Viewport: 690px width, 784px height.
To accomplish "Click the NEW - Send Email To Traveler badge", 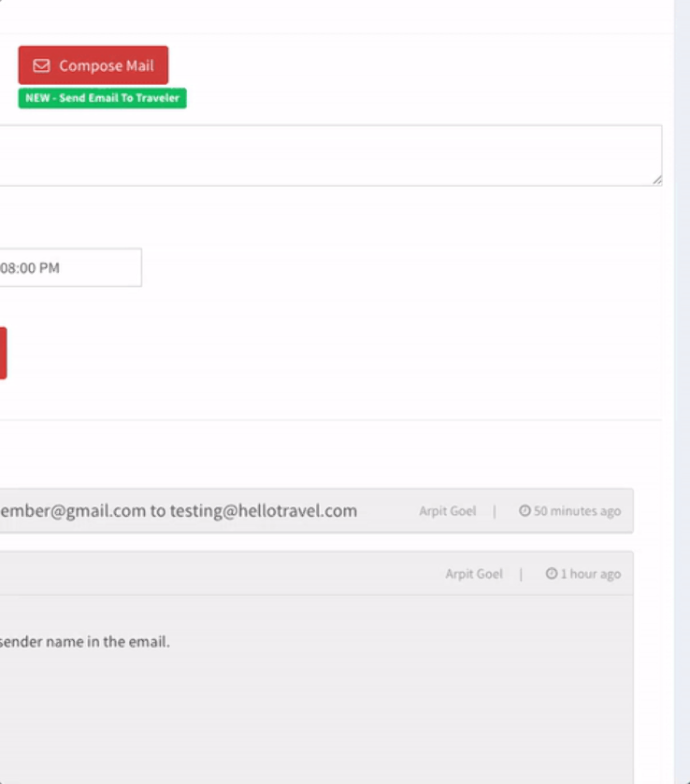I will coord(103,98).
